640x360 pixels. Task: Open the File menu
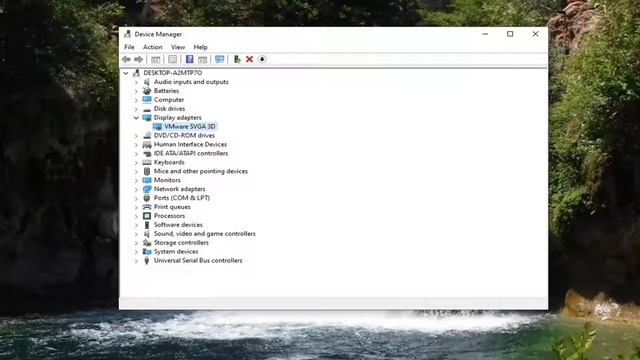point(129,47)
